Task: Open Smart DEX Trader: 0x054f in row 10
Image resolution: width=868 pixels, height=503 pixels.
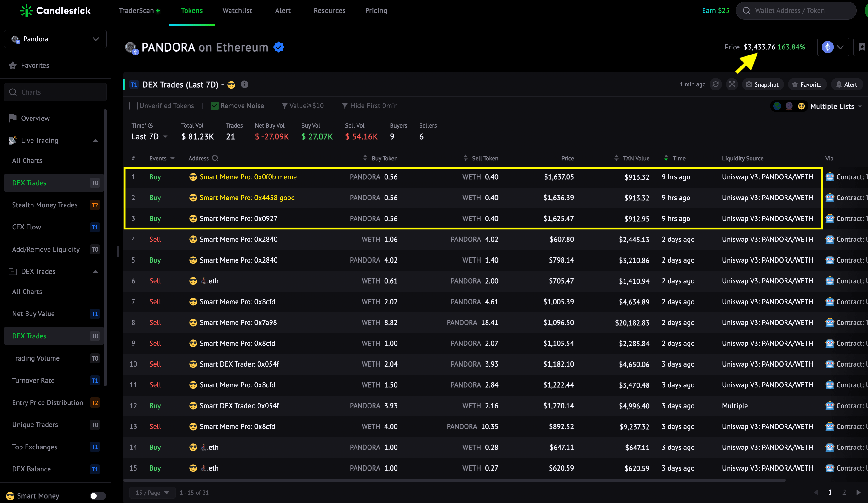Action: [x=239, y=364]
